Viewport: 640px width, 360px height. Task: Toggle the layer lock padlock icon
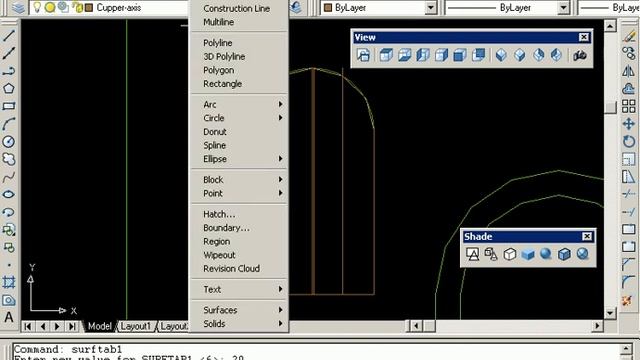78,7
